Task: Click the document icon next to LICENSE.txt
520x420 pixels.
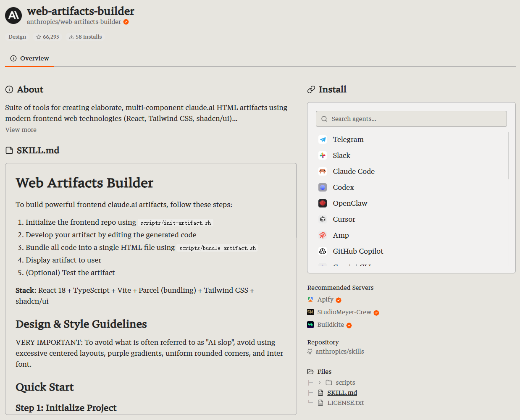Action: 320,403
